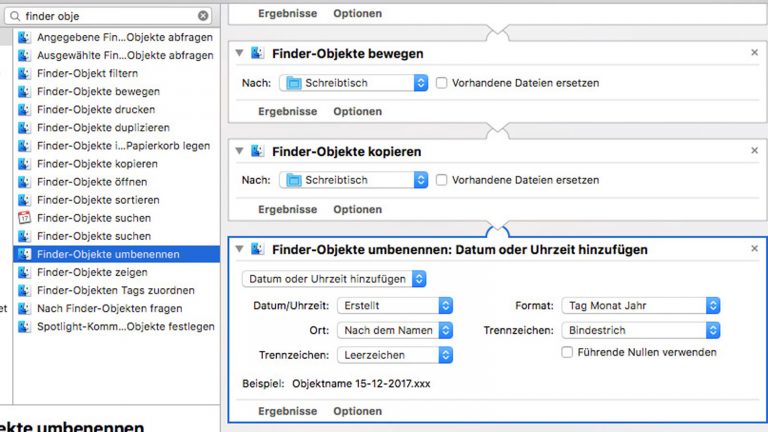Click Optionen in the Finder-Objekte kopieren action
The width and height of the screenshot is (768, 432).
pos(358,209)
